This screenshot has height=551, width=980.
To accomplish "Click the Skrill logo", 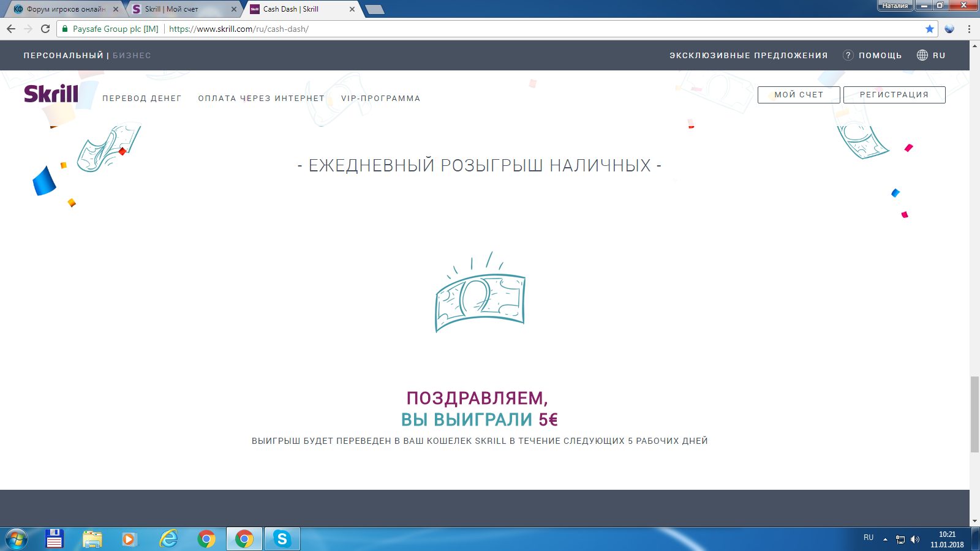I will 51,94.
